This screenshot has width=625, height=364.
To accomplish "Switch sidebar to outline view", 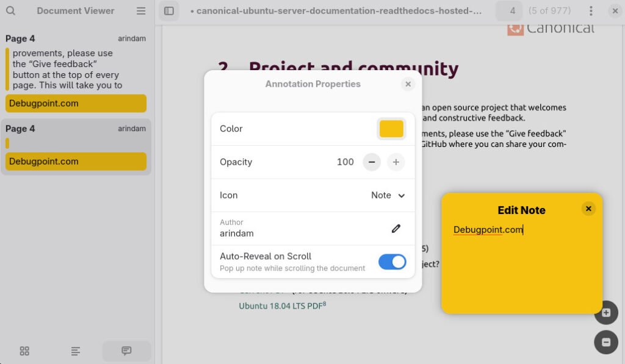I will tap(75, 351).
